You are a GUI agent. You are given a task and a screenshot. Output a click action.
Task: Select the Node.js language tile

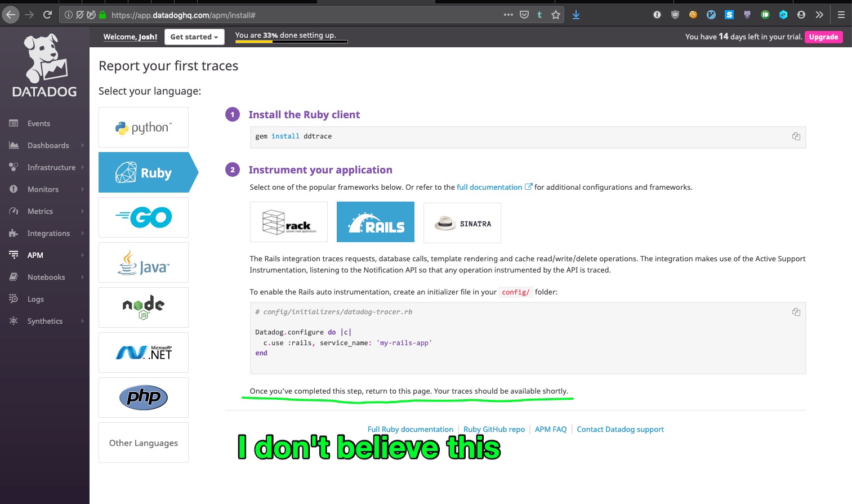click(x=144, y=307)
